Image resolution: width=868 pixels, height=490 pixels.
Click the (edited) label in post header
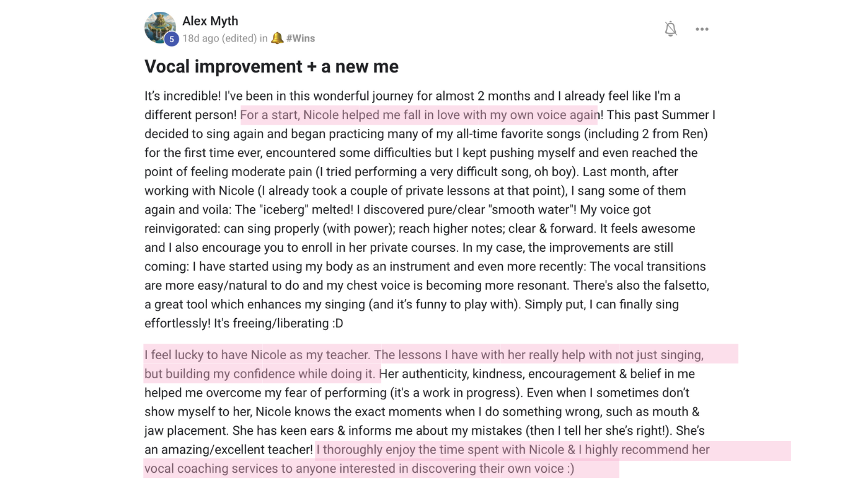coord(239,38)
